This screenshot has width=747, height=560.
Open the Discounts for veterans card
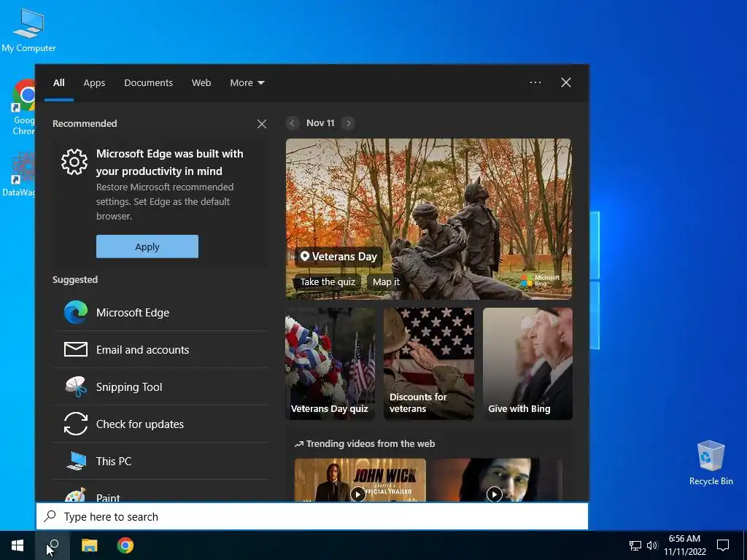429,364
